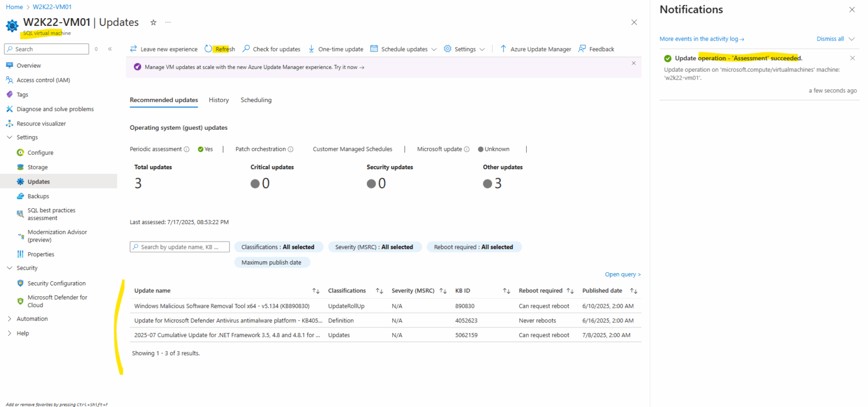The image size is (868, 407).
Task: Open Microsoft Defender for Cloud
Action: pyautogui.click(x=57, y=301)
